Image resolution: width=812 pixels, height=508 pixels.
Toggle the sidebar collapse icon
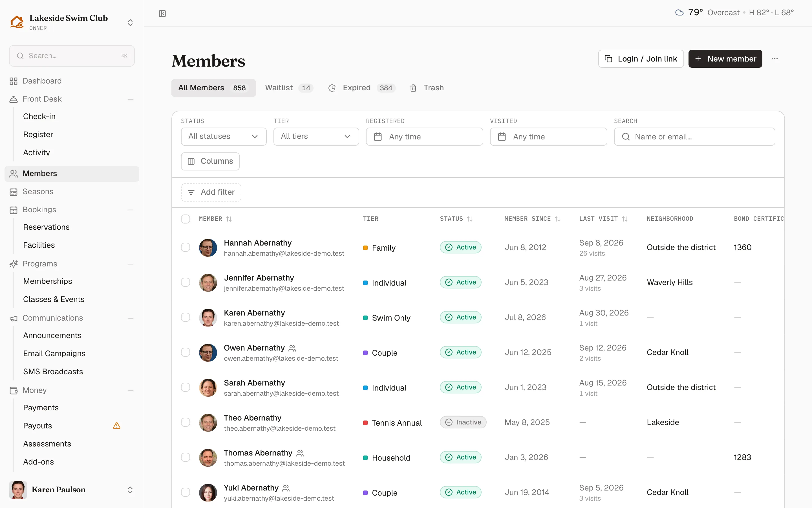[x=162, y=14]
